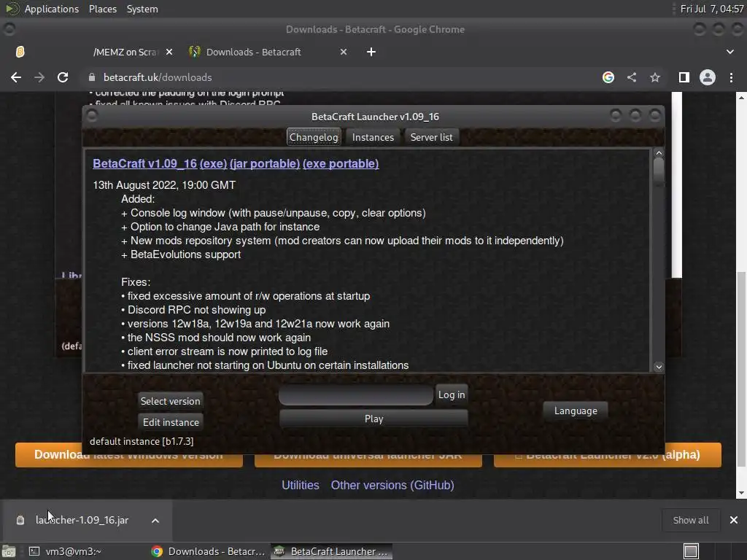This screenshot has height=560, width=747.
Task: Go forward in Chrome
Action: pyautogui.click(x=39, y=77)
